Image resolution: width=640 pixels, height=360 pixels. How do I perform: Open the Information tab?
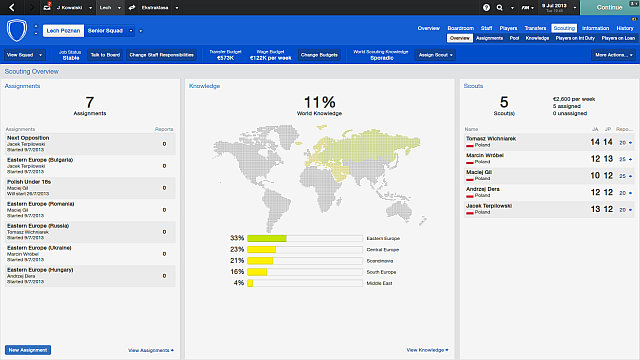pos(595,28)
